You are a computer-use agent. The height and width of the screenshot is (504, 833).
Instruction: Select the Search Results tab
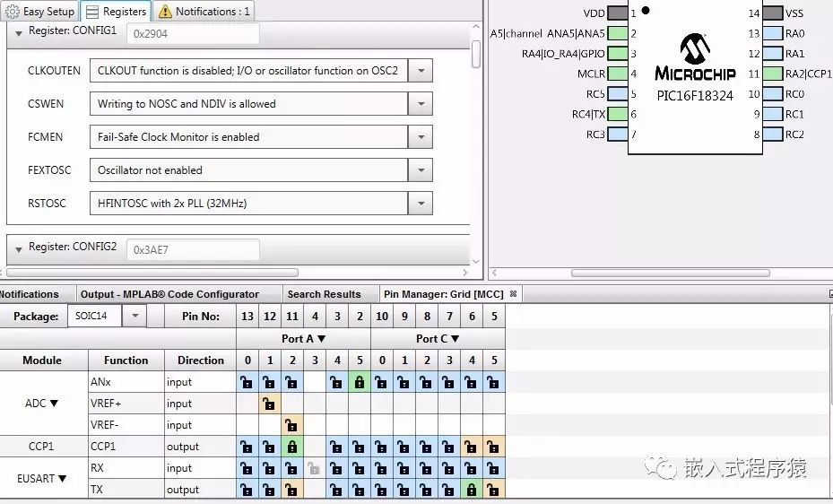pos(324,294)
